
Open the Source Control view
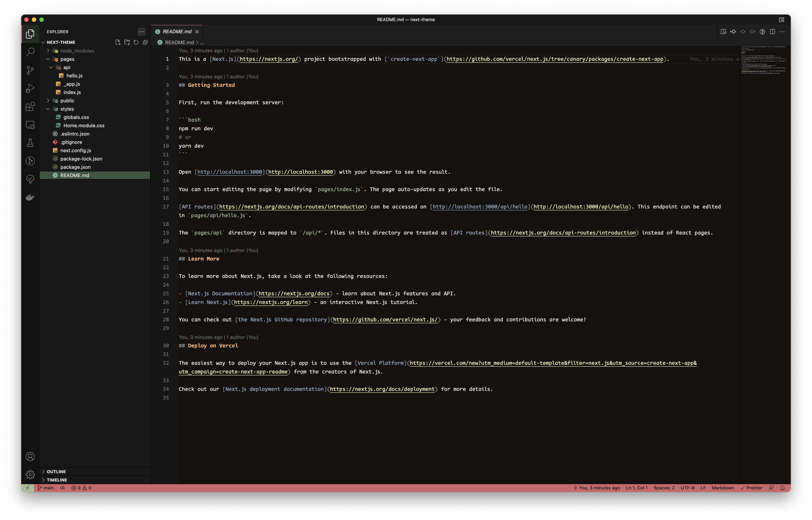tap(30, 70)
